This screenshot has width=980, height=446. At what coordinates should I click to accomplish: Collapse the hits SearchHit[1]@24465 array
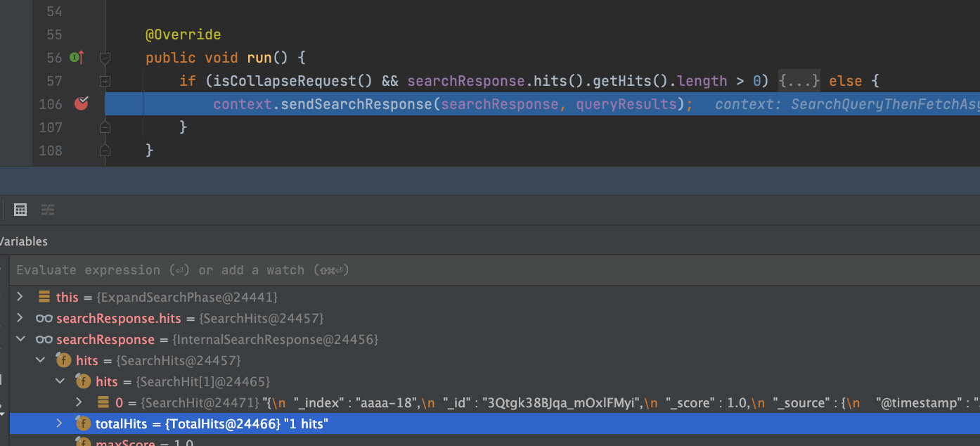[x=60, y=381]
